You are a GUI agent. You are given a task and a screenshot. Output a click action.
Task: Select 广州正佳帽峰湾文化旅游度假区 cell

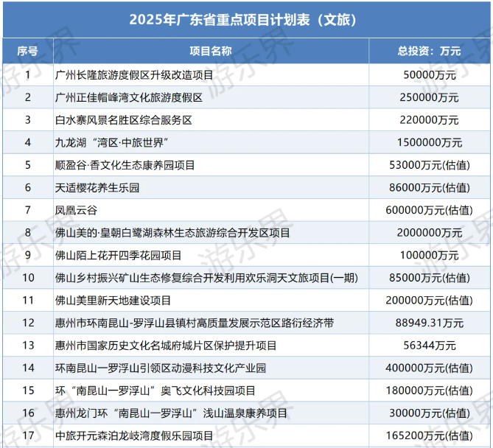211,97
